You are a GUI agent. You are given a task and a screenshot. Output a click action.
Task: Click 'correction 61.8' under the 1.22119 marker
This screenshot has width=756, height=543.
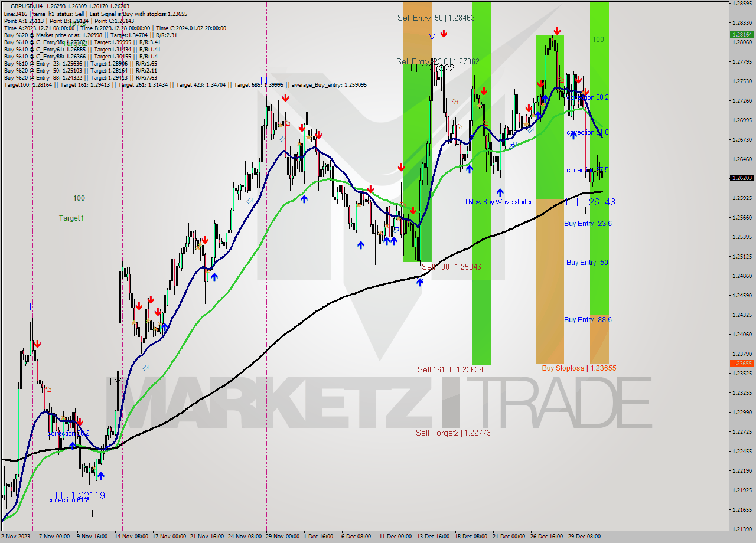click(69, 501)
